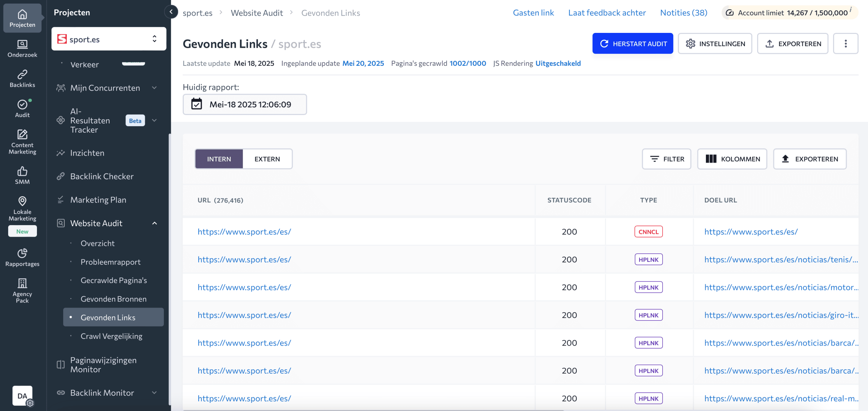Click Laat feedback achter link
Viewport: 868px width, 411px height.
607,13
